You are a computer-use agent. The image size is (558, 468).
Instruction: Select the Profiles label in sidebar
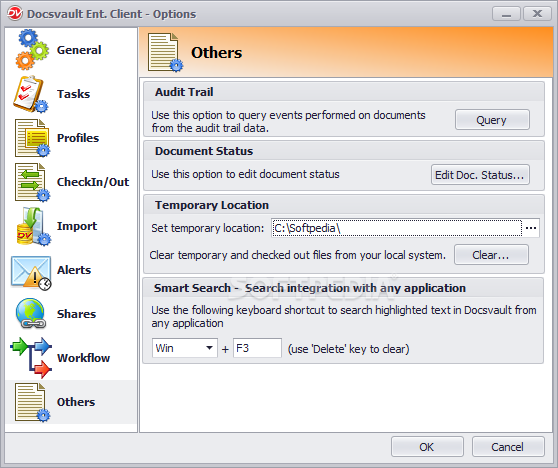coord(78,138)
